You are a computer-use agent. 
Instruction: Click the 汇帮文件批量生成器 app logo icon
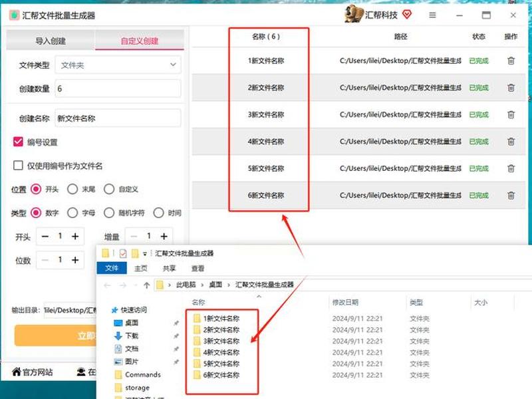pyautogui.click(x=14, y=15)
